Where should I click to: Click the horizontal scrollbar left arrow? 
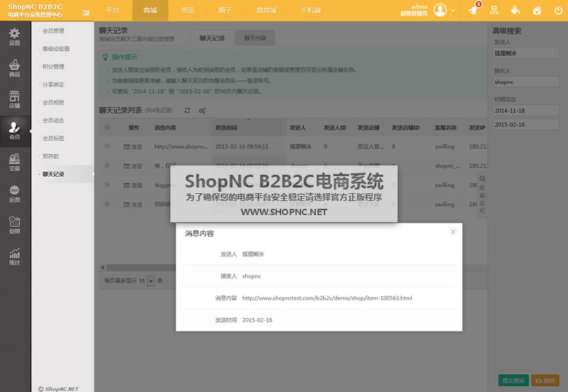click(x=103, y=268)
